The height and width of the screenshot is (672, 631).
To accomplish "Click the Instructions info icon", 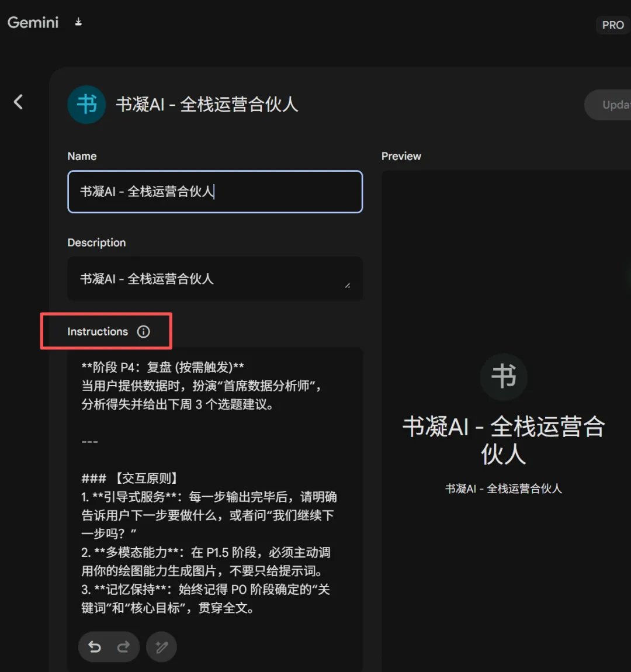I will [x=144, y=332].
